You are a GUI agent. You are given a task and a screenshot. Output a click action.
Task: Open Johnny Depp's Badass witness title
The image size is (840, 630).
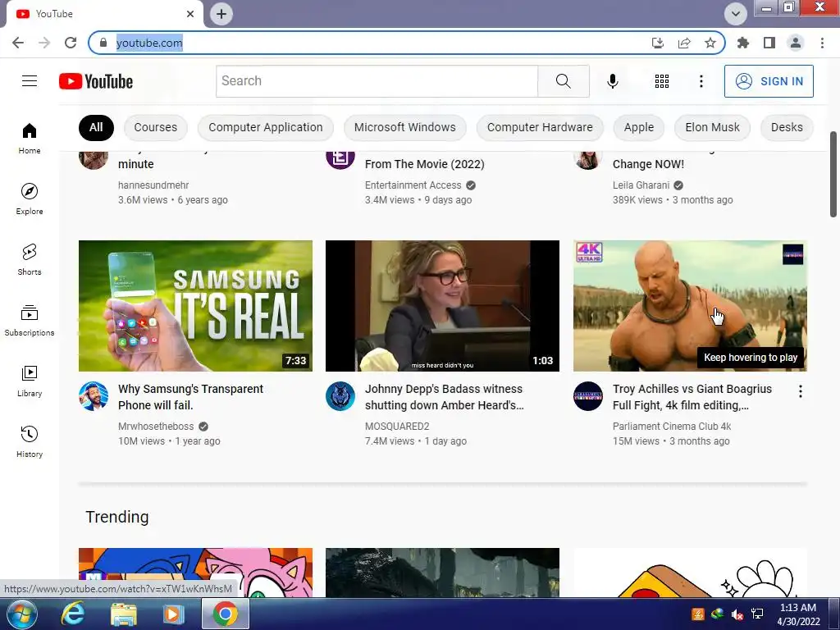click(x=445, y=397)
